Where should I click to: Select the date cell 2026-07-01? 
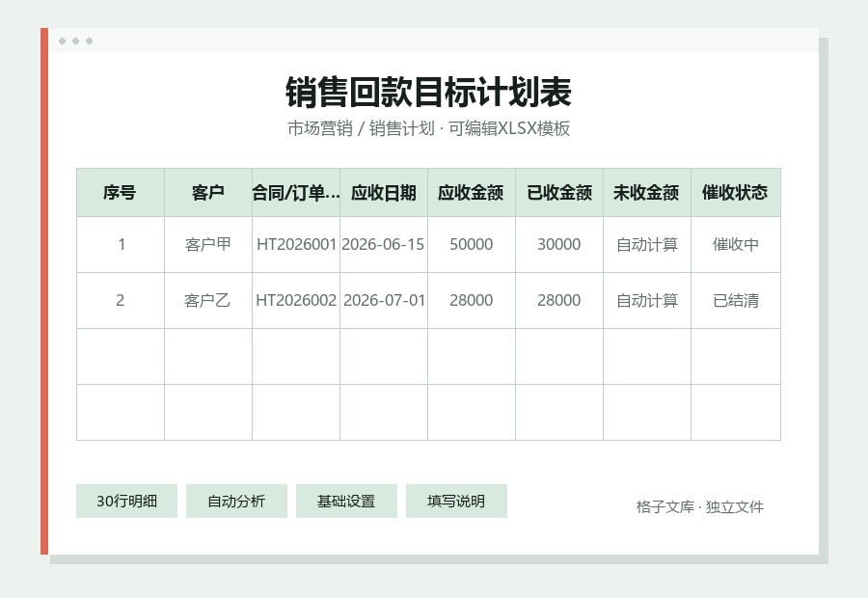click(x=384, y=300)
